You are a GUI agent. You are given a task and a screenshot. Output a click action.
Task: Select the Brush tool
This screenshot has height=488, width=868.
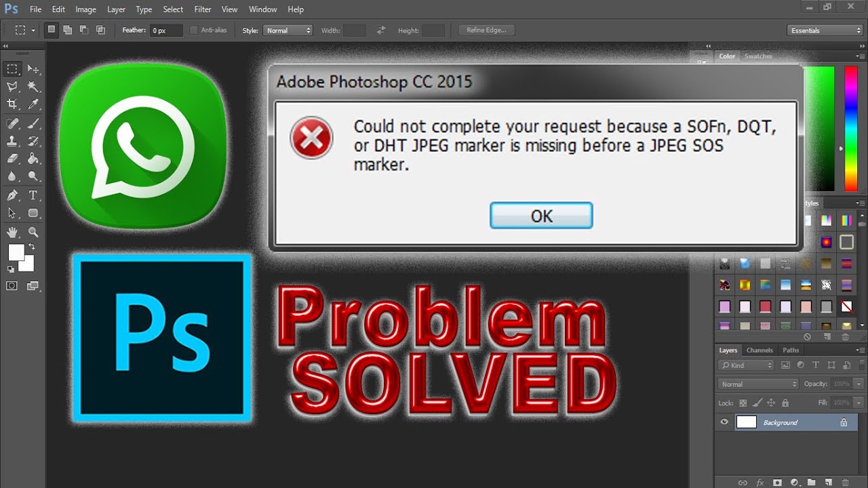click(33, 123)
